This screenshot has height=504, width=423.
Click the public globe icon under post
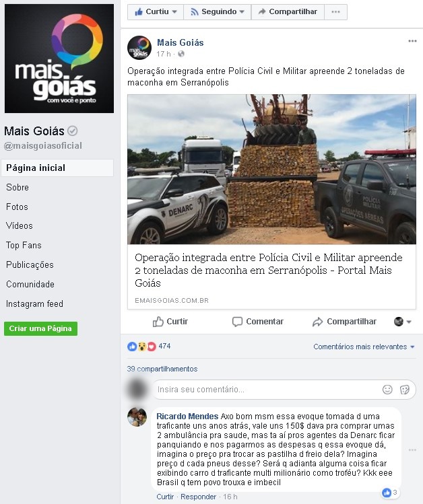pos(181,54)
